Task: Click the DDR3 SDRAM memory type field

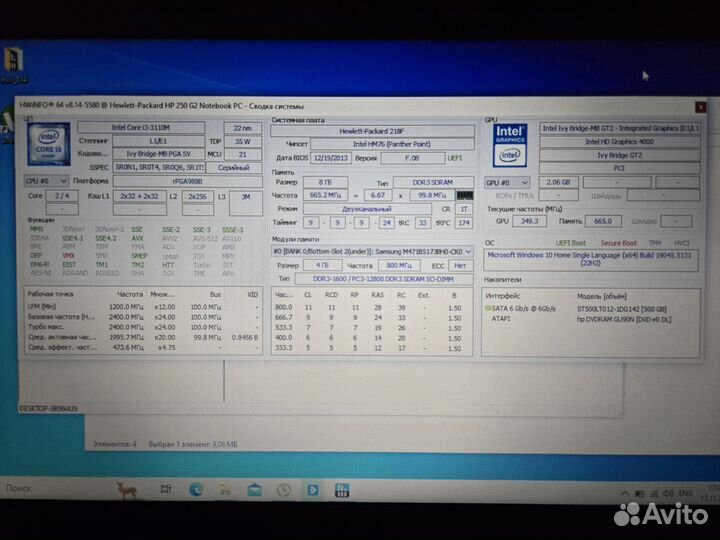Action: coord(433,182)
